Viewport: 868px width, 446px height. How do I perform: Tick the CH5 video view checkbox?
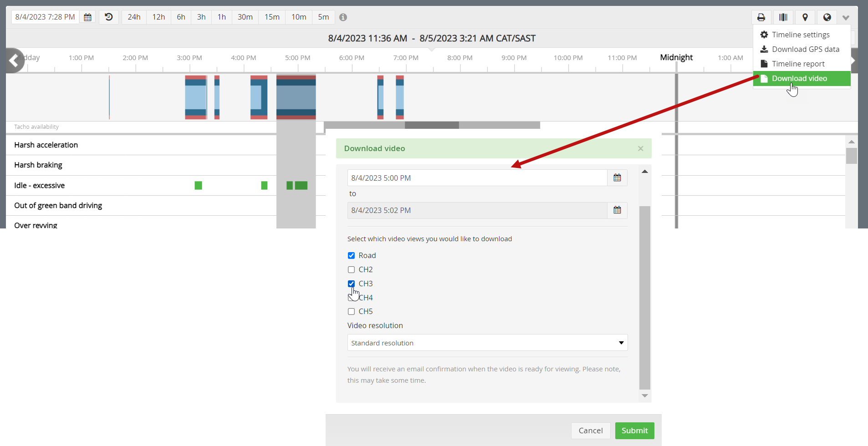351,312
